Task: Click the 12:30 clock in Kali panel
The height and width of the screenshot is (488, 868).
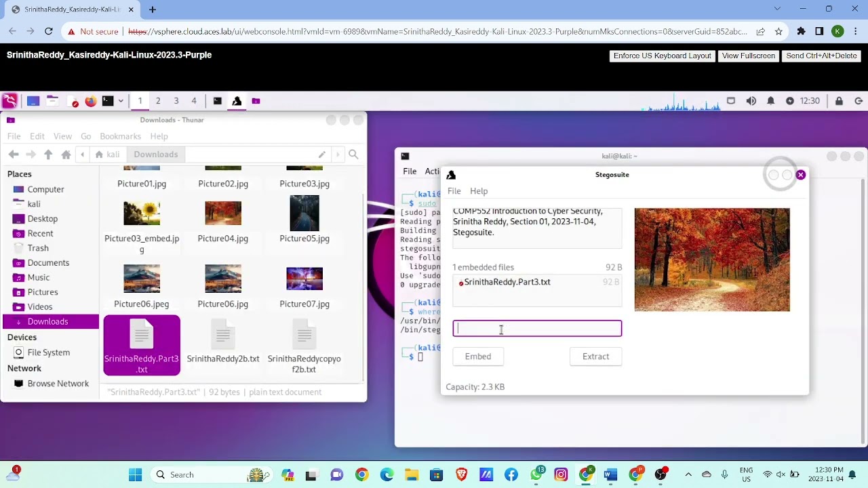Action: (810, 101)
